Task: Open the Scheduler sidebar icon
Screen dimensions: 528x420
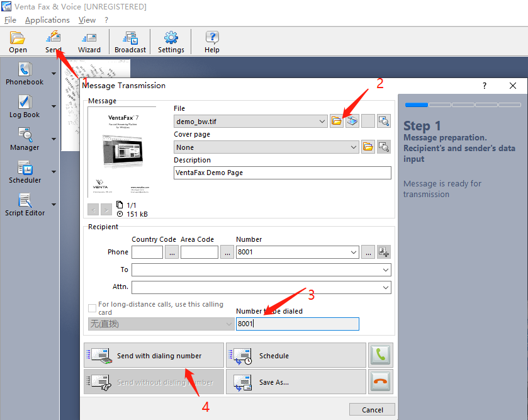Action: pyautogui.click(x=25, y=172)
